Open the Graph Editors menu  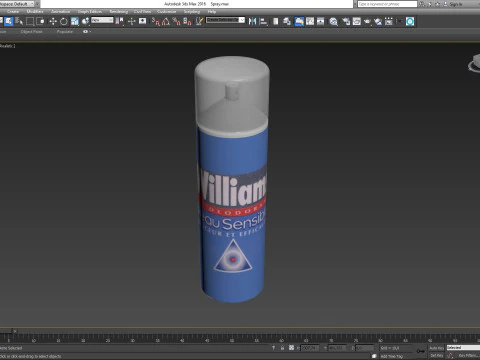click(x=90, y=12)
